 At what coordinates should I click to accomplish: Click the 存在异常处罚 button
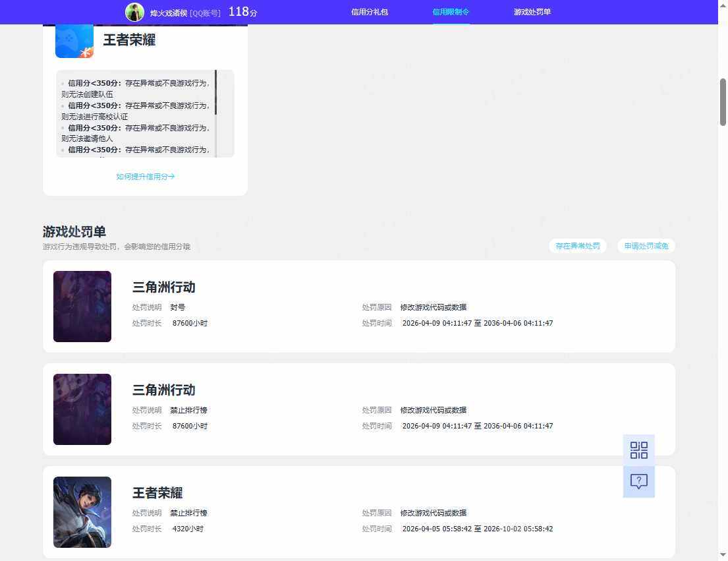578,246
